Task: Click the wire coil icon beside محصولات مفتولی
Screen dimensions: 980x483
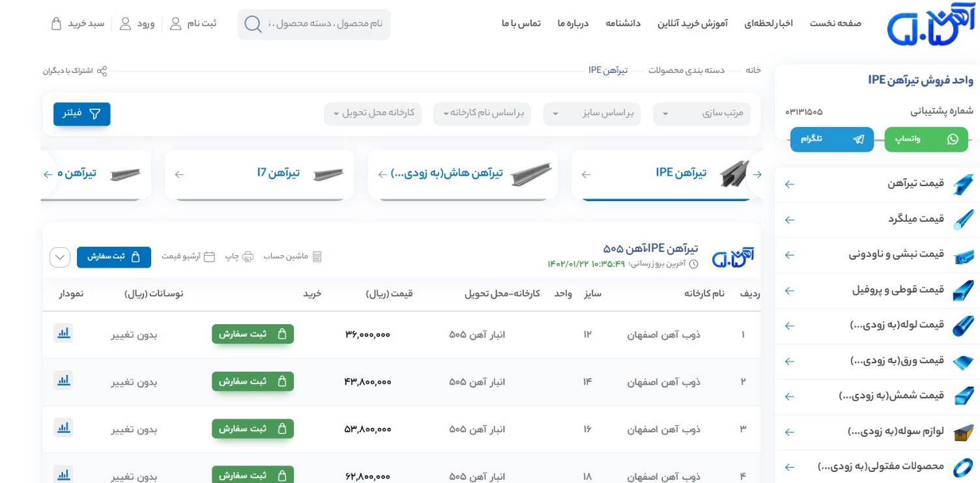Action: point(964,467)
